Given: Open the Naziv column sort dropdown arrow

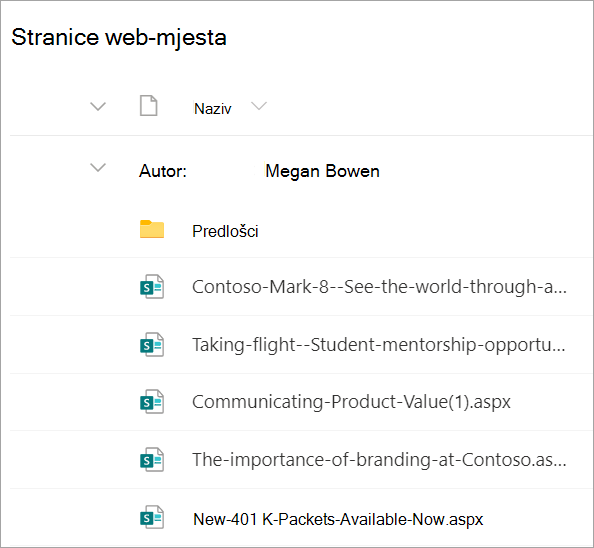Looking at the screenshot, I should [x=259, y=106].
